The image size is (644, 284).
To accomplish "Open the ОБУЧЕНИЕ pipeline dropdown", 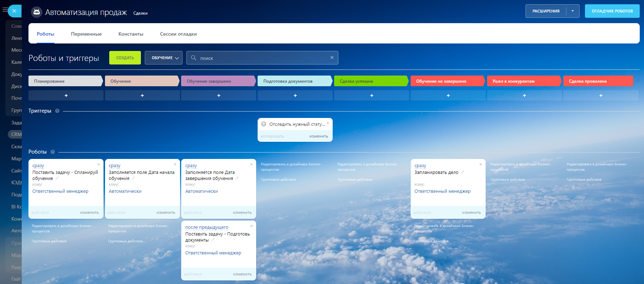I will click(164, 58).
